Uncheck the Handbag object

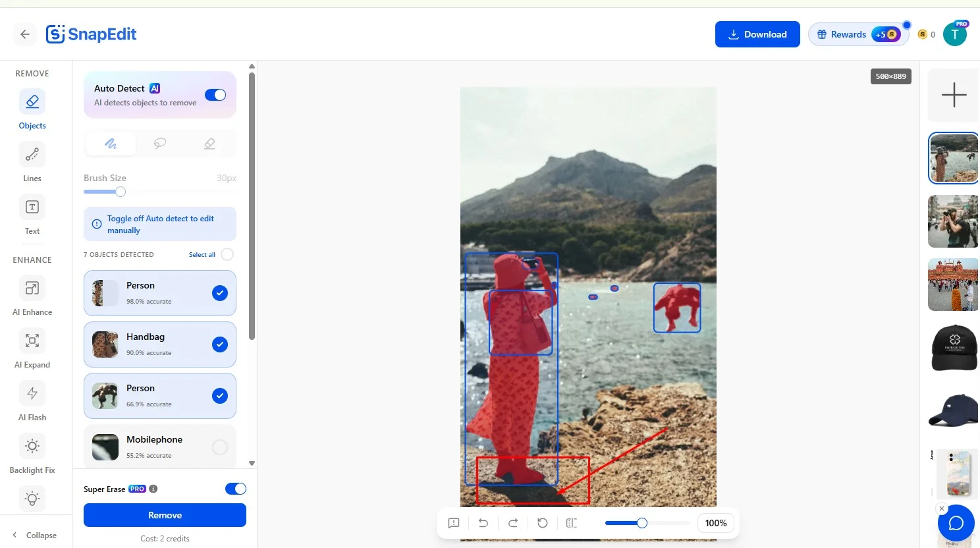click(220, 344)
